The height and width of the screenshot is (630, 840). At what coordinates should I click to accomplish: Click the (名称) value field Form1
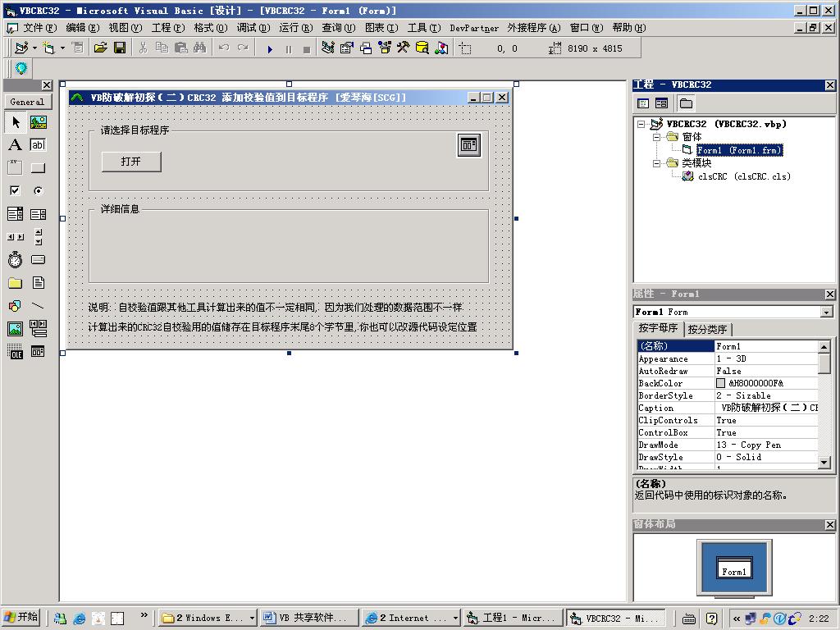pos(767,346)
